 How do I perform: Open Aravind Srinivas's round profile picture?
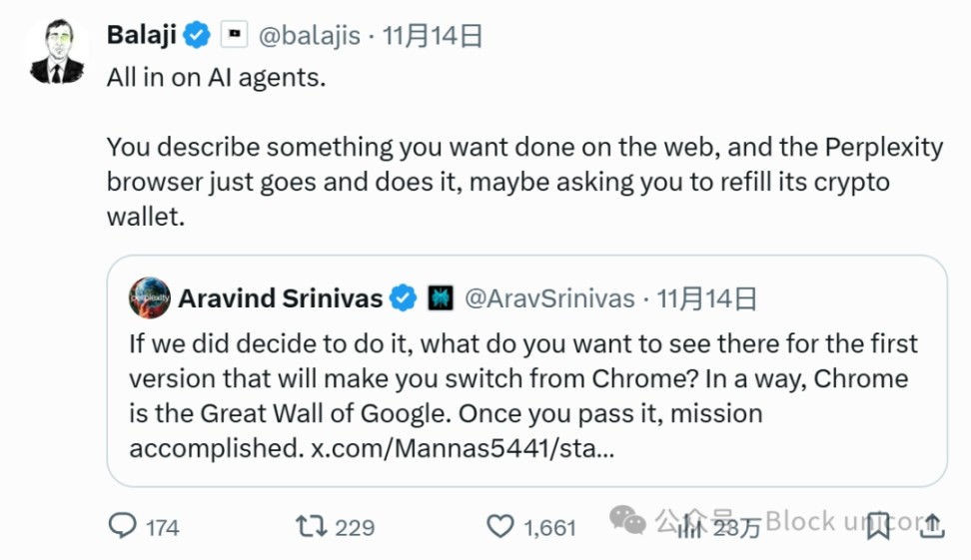click(149, 297)
